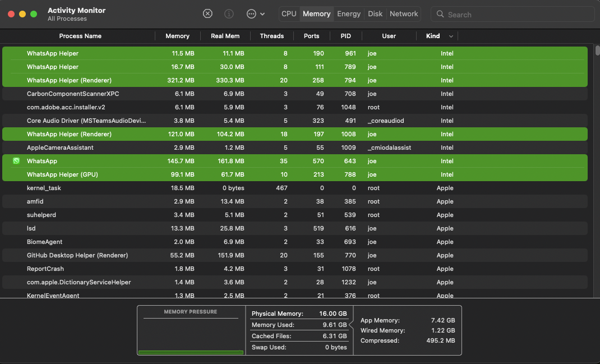This screenshot has width=600, height=364.
Task: Select WhatsApp Helper (Renderer) row 321.2 MB
Action: click(294, 80)
